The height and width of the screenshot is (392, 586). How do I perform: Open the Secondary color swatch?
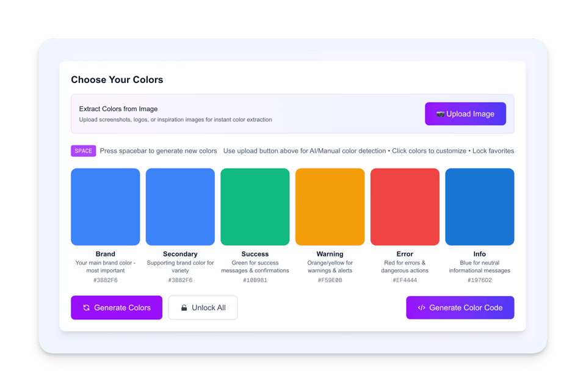(x=180, y=207)
